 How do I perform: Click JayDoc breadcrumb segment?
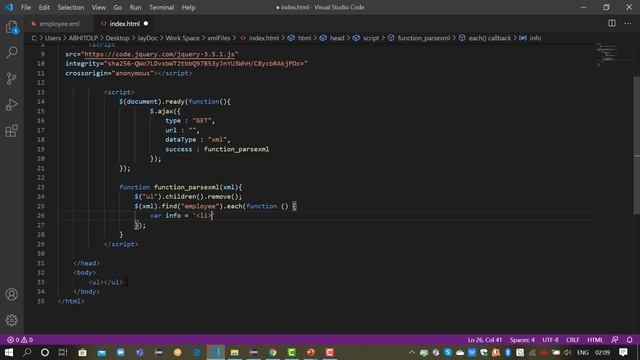click(x=147, y=38)
